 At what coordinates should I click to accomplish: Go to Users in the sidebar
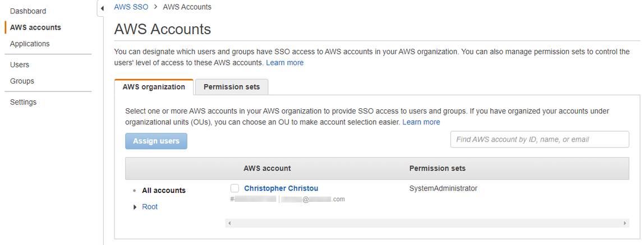(19, 65)
